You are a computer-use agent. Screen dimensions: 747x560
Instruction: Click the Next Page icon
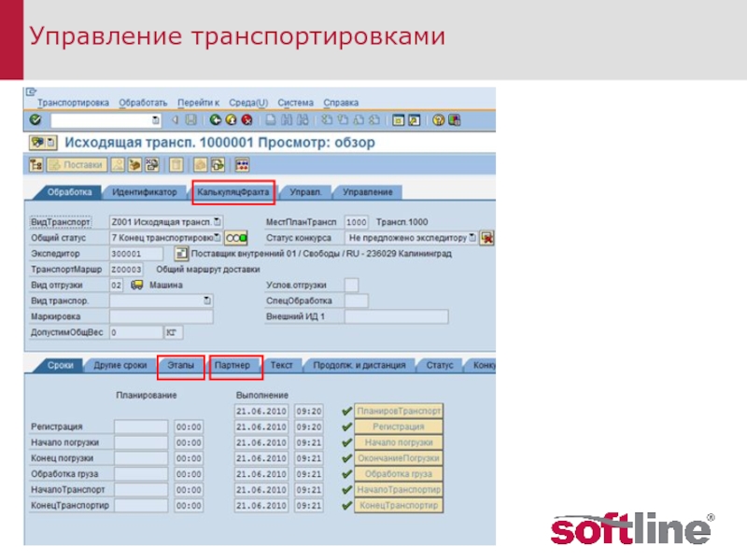pyautogui.click(x=359, y=120)
